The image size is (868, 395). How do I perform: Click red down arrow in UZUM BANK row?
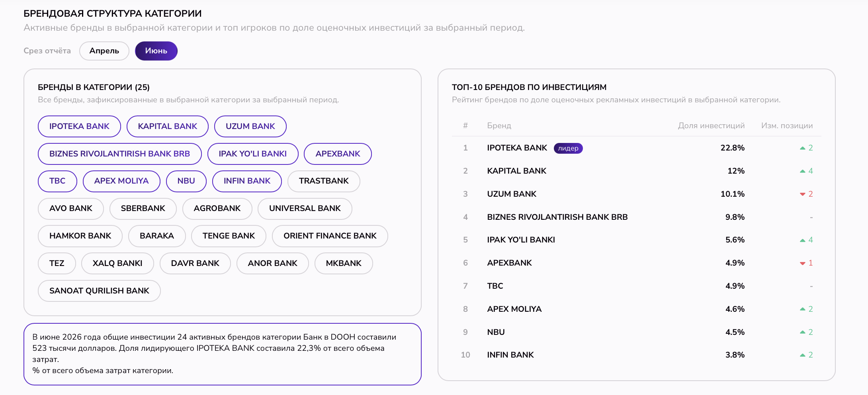pyautogui.click(x=803, y=194)
